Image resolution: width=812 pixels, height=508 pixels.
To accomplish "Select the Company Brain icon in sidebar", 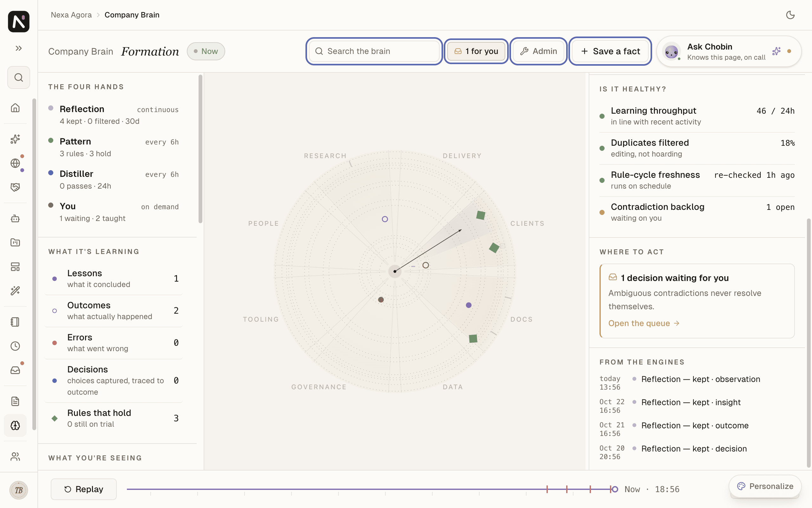I will pos(16,426).
